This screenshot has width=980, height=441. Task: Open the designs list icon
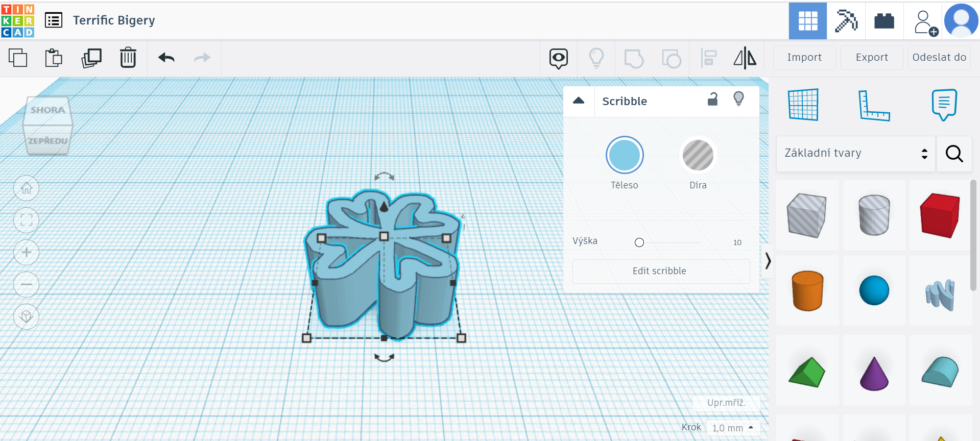click(x=54, y=20)
